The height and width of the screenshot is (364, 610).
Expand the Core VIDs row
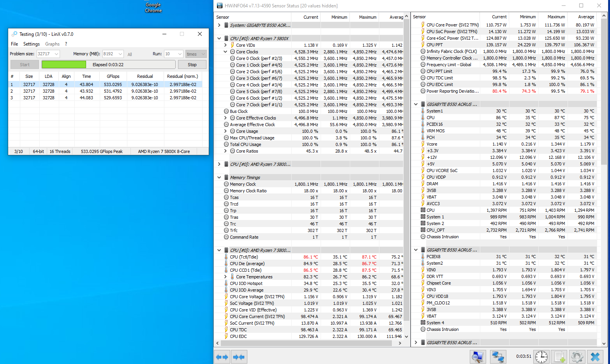(x=226, y=45)
